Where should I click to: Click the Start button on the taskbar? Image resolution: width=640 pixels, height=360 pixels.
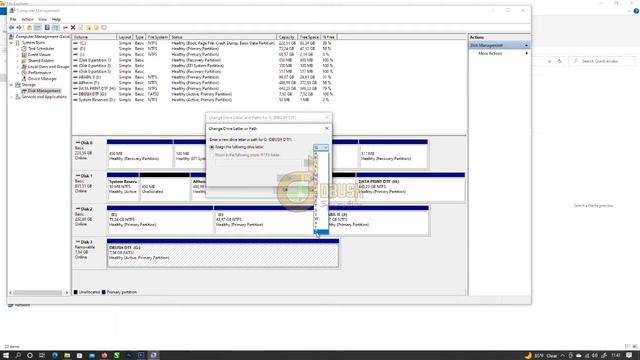(6, 356)
